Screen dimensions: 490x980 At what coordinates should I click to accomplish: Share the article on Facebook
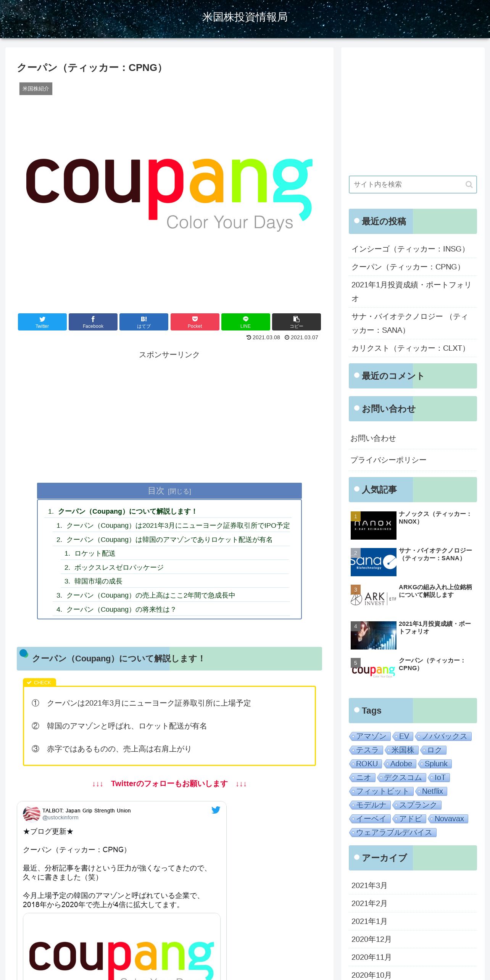(x=93, y=322)
